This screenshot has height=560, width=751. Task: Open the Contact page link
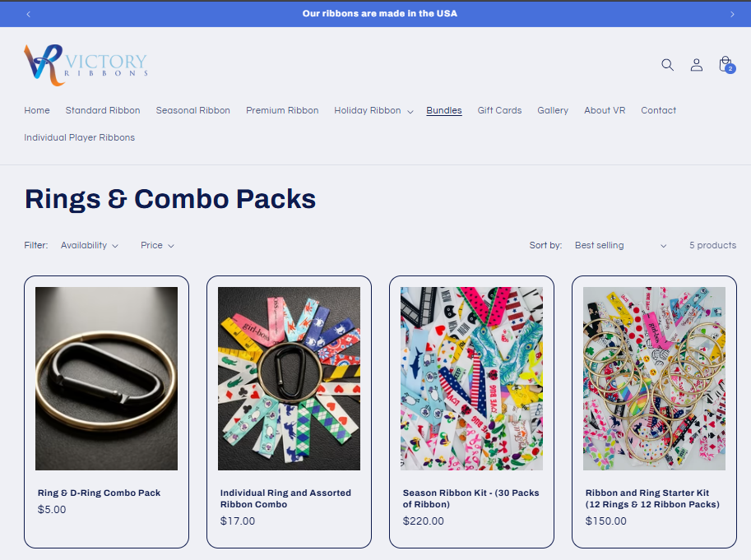coord(659,110)
